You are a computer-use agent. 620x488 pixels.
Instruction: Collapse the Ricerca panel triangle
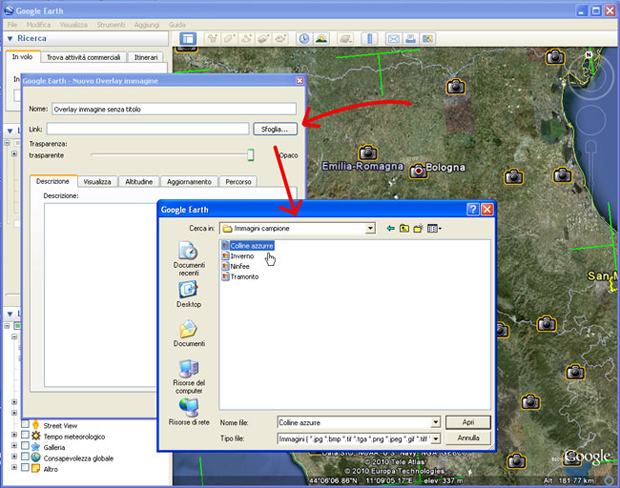click(10, 39)
